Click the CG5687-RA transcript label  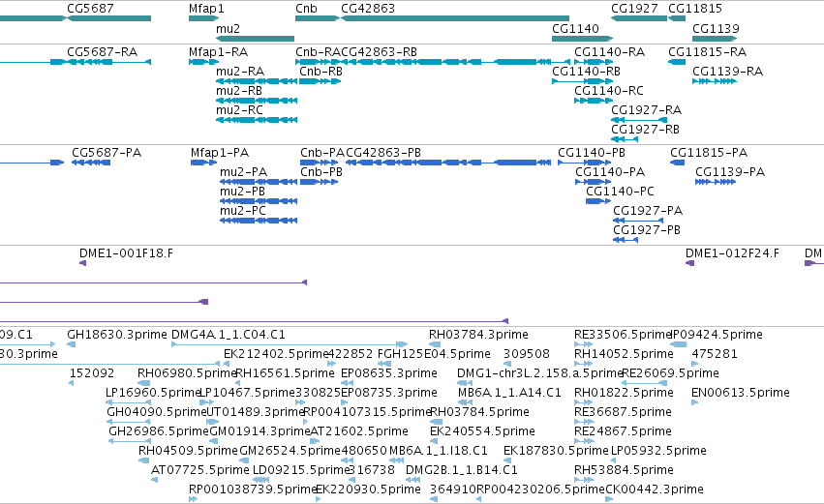coord(102,52)
